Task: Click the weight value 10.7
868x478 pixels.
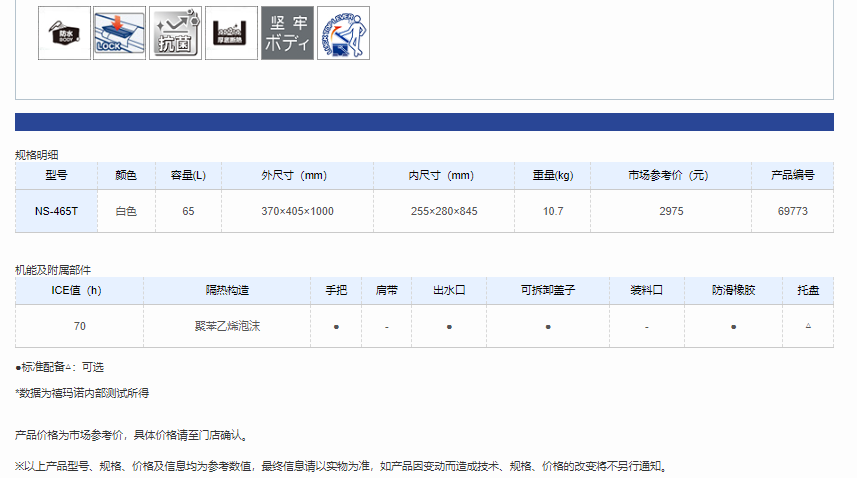Action: pos(552,211)
